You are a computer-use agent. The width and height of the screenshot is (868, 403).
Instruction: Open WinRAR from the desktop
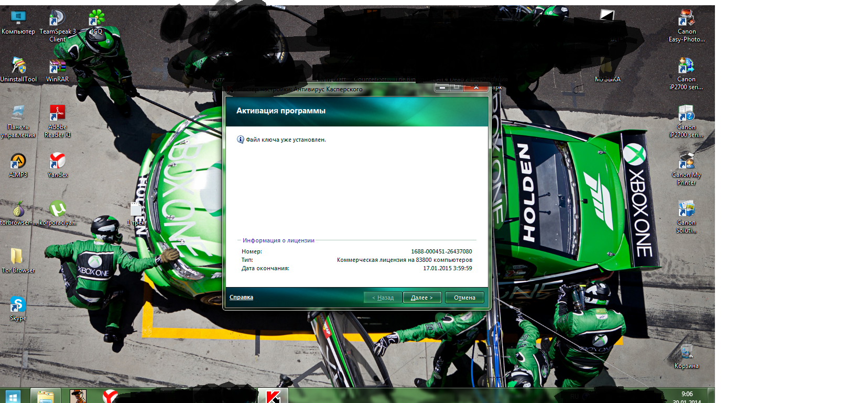[x=58, y=70]
